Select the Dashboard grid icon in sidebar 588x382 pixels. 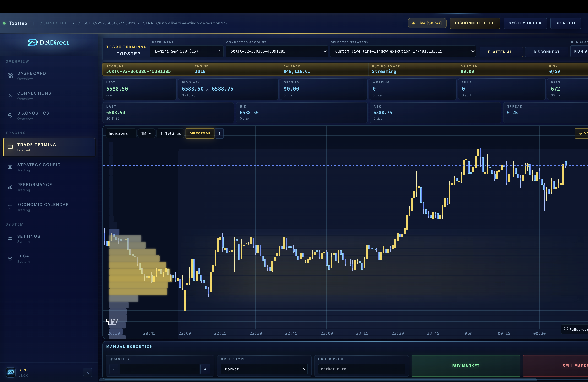click(10, 76)
